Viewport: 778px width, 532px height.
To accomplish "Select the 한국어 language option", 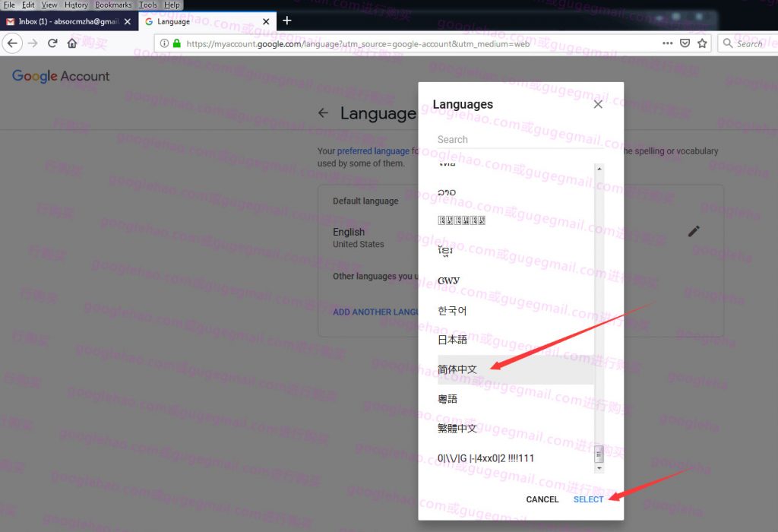I will point(516,311).
